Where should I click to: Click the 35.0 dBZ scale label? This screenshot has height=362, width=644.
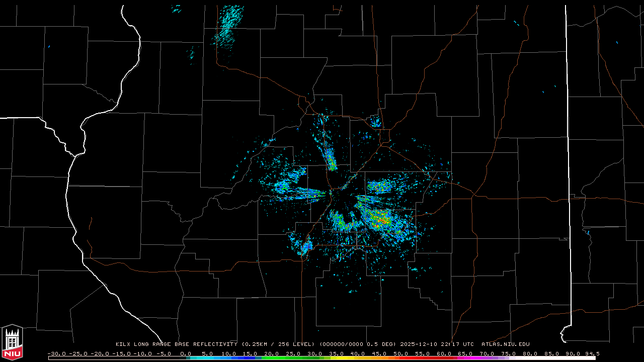pyautogui.click(x=337, y=353)
